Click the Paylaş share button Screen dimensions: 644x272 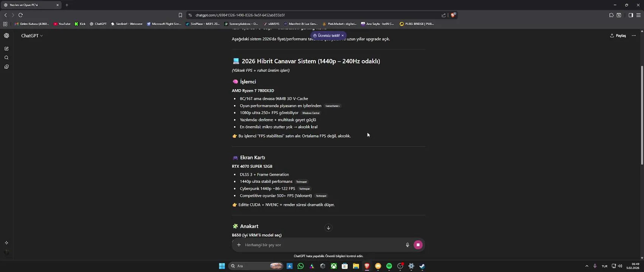tap(618, 36)
